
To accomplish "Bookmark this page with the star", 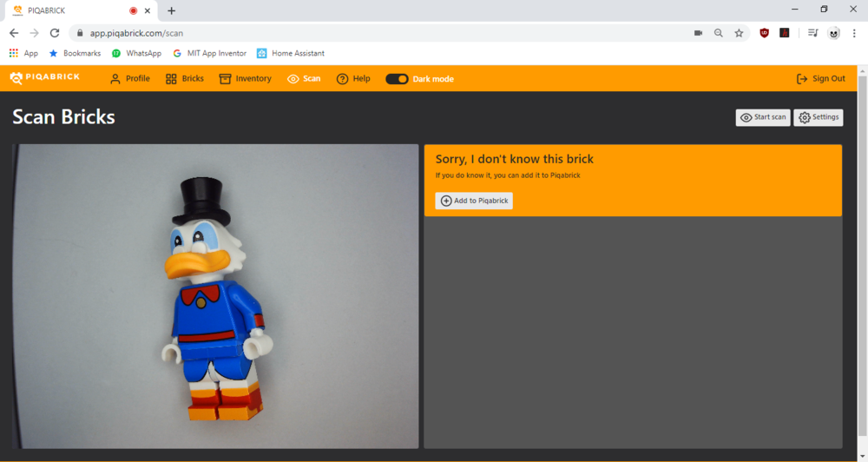I will point(739,33).
